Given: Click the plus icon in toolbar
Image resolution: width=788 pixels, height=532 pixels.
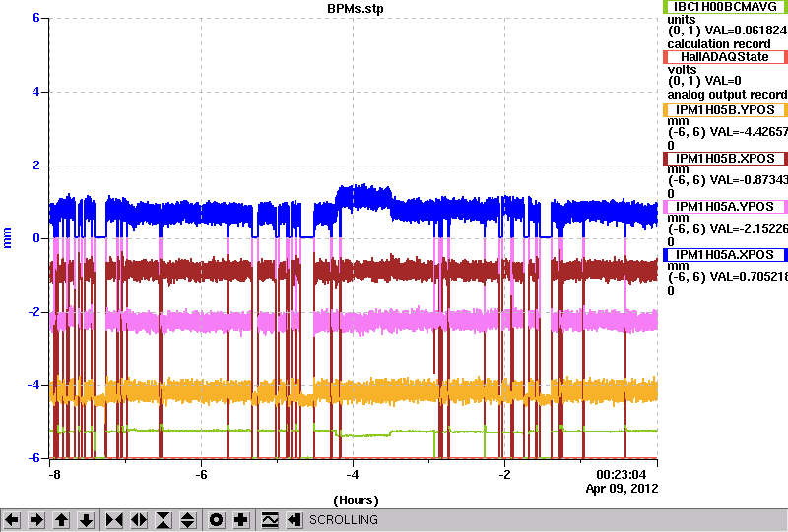Looking at the screenshot, I should pyautogui.click(x=241, y=520).
